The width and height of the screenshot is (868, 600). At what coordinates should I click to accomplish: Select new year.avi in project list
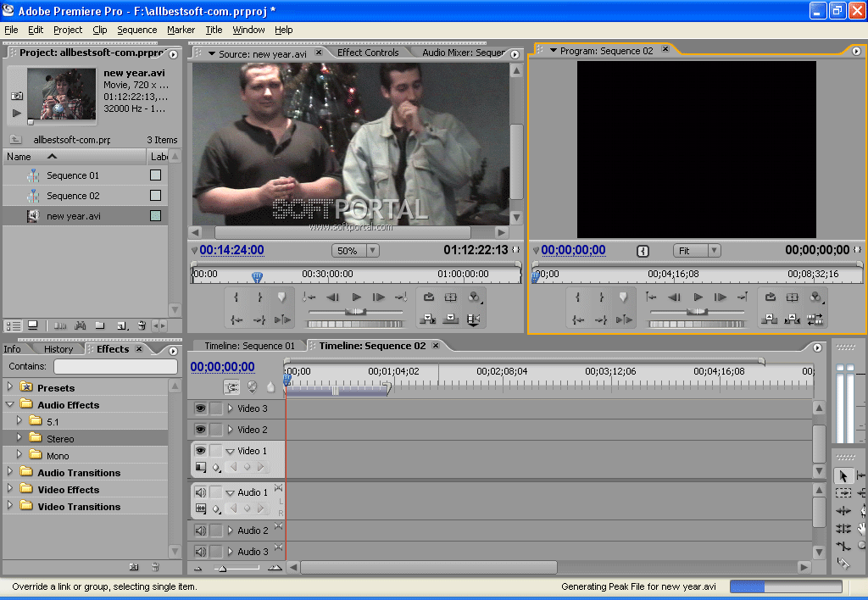click(x=73, y=216)
